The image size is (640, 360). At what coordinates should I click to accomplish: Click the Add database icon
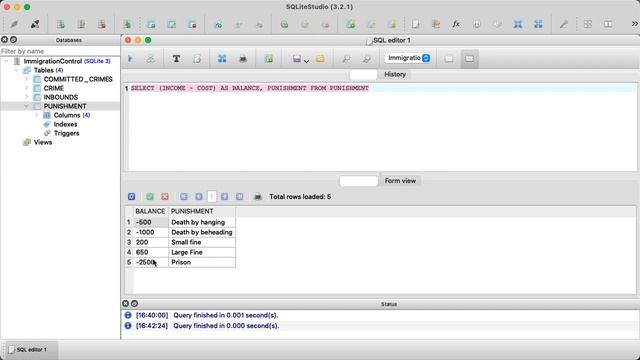click(61, 24)
